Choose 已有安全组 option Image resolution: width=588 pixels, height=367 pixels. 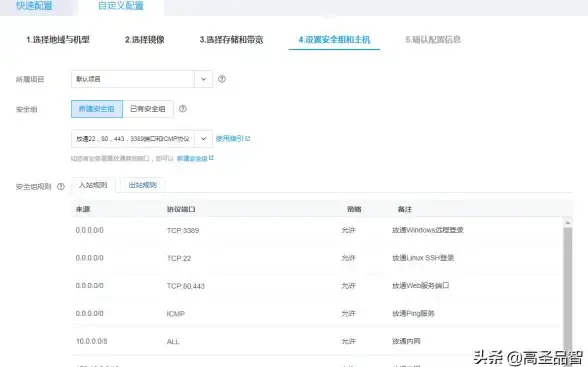coord(148,109)
